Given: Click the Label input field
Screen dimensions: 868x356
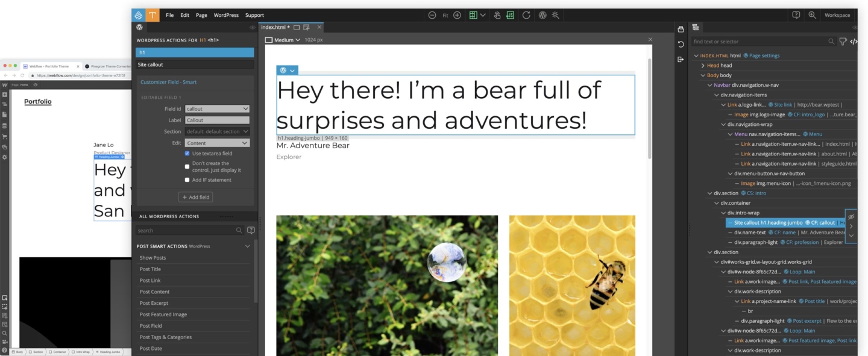Looking at the screenshot, I should (x=217, y=120).
